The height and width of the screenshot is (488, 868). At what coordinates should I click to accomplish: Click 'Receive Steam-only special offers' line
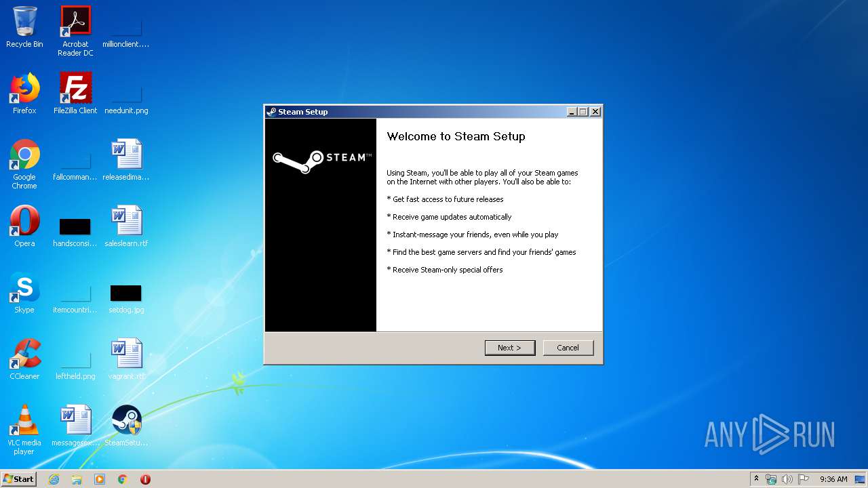click(x=445, y=270)
